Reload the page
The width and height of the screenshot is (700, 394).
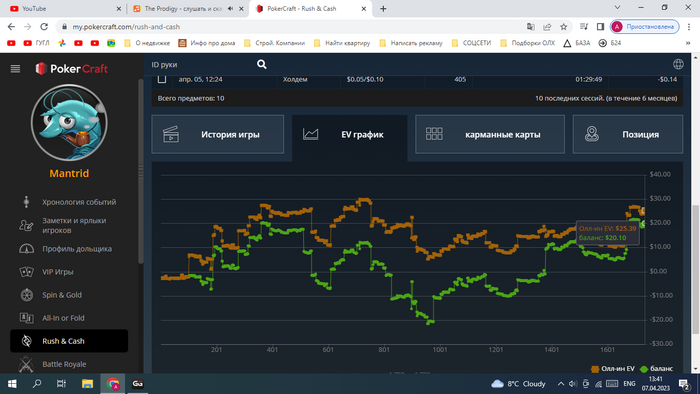point(44,27)
